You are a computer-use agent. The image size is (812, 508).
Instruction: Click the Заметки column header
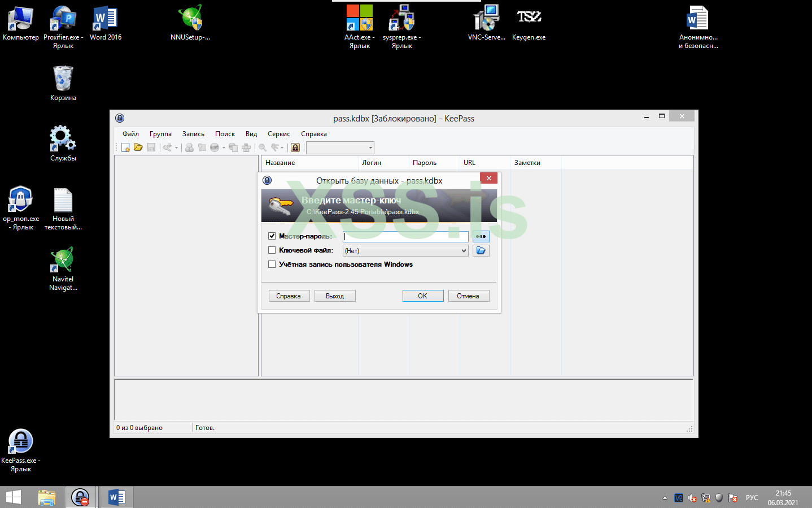536,163
